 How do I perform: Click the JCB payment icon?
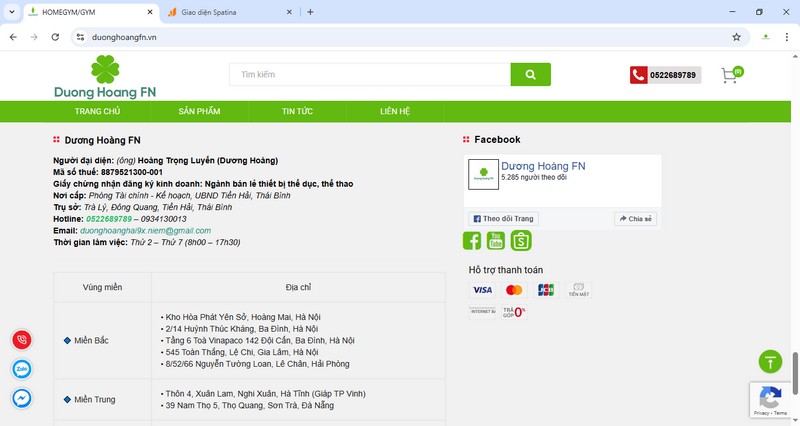coord(546,290)
